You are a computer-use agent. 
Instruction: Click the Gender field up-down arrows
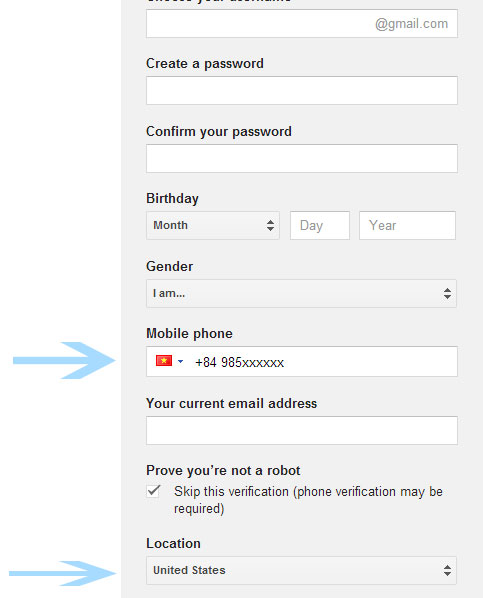click(447, 293)
